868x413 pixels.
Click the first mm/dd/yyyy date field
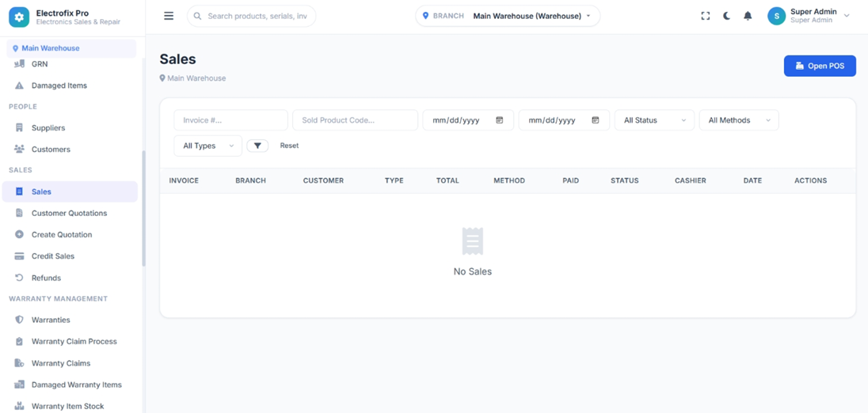point(468,120)
